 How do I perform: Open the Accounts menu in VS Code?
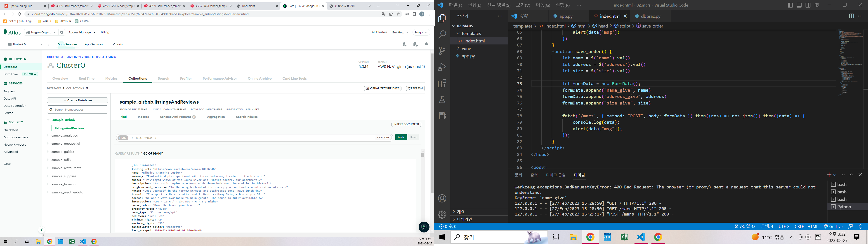coord(442,199)
